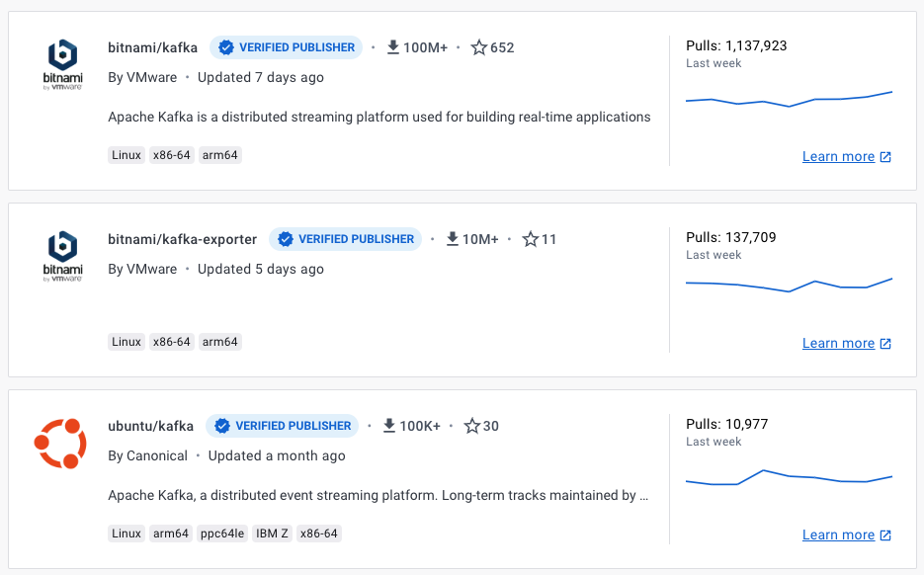Click the Linux tag on the bitnami/kafka-exporter card
This screenshot has width=924, height=575.
[126, 342]
